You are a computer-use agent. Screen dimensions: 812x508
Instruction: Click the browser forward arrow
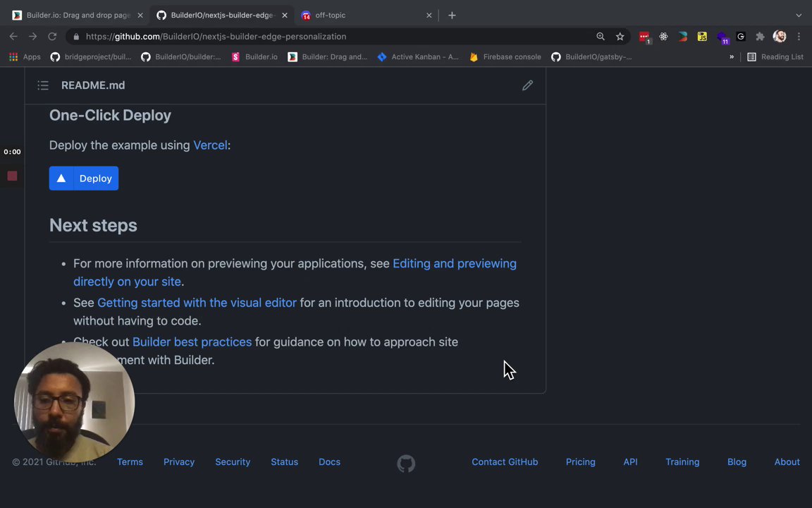pos(32,36)
